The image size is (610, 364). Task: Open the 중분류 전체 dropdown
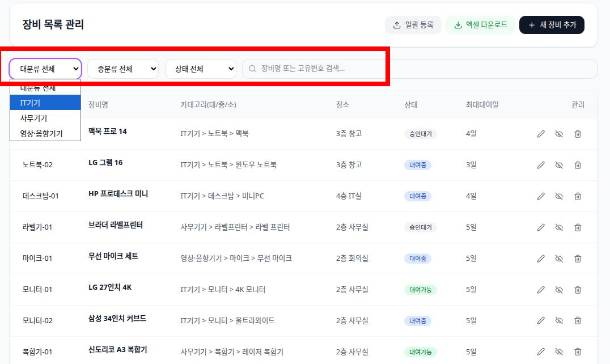coord(123,69)
